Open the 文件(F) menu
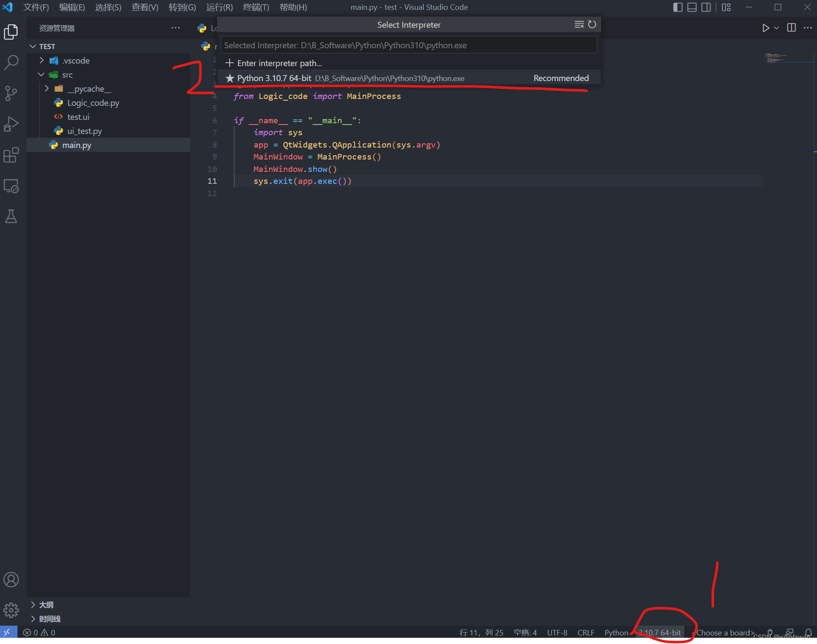This screenshot has width=817, height=644. [x=36, y=7]
